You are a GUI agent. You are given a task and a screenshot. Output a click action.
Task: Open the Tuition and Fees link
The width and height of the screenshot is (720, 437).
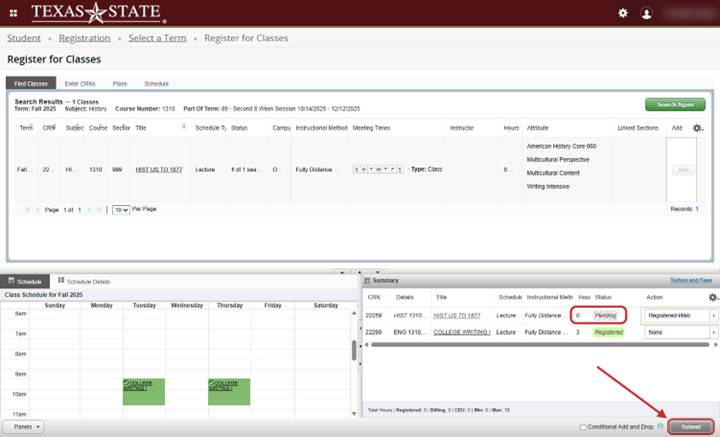pyautogui.click(x=689, y=281)
